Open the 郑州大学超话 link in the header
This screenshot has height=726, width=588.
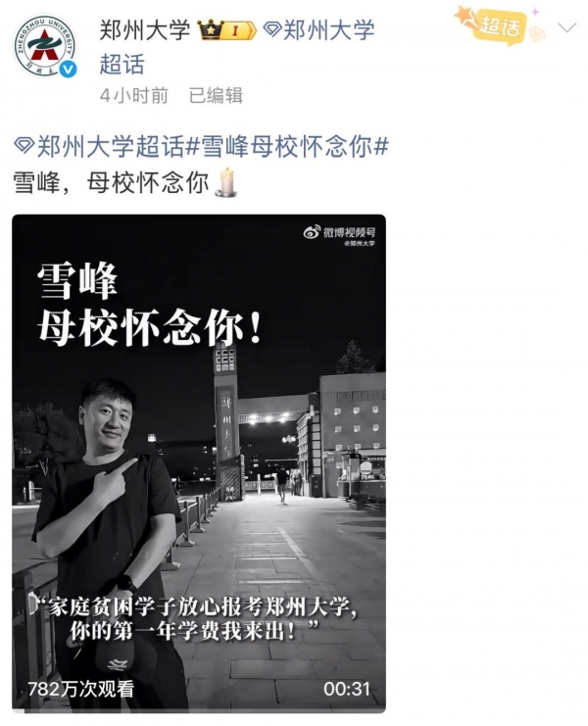(237, 47)
